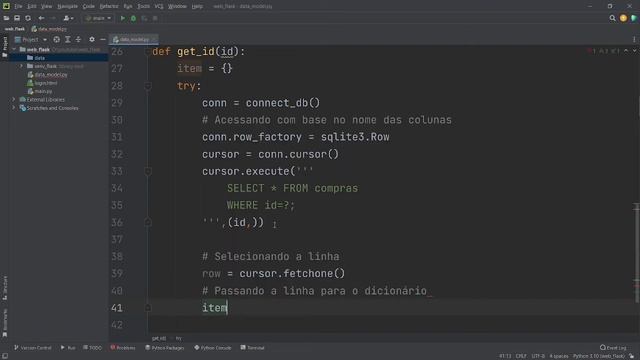640x360 pixels.
Task: Click the yellow IDE updates icon
Action: click(623, 18)
